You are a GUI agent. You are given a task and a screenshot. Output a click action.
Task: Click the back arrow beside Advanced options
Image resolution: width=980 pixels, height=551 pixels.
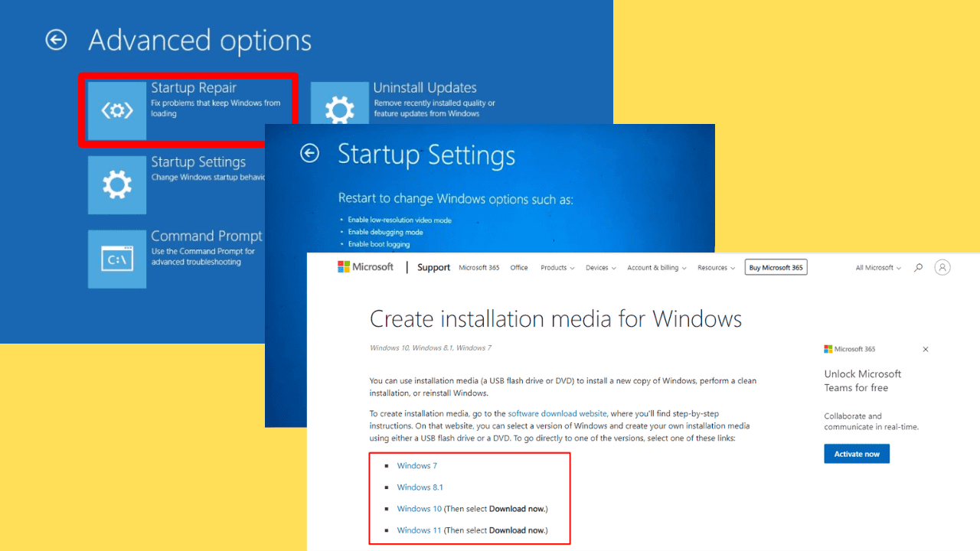pyautogui.click(x=56, y=40)
